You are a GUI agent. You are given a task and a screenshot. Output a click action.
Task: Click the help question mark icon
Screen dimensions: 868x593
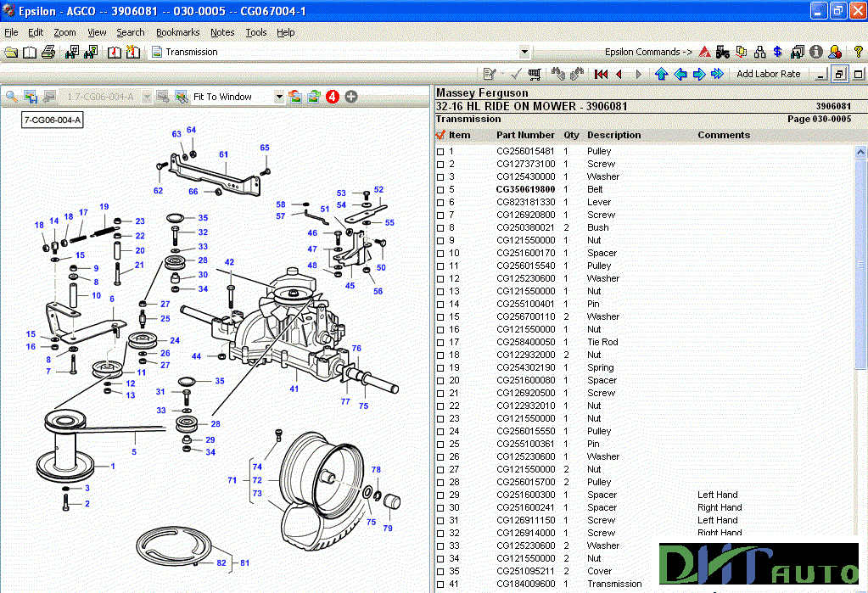(x=859, y=53)
